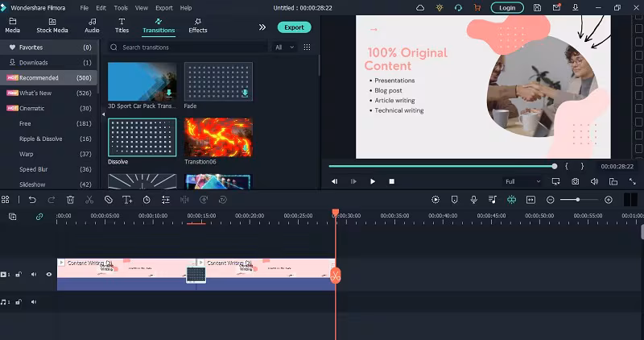Click the redo arrow icon

click(x=52, y=200)
